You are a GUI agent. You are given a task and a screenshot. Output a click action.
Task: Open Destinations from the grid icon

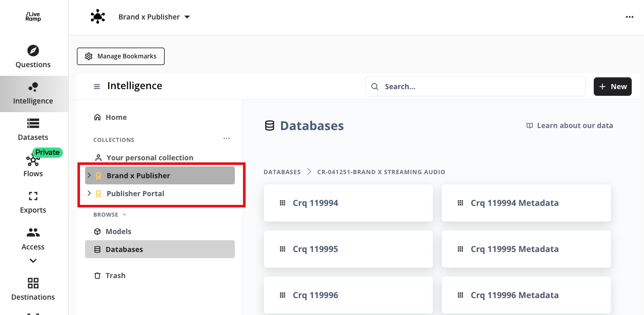pos(33,283)
